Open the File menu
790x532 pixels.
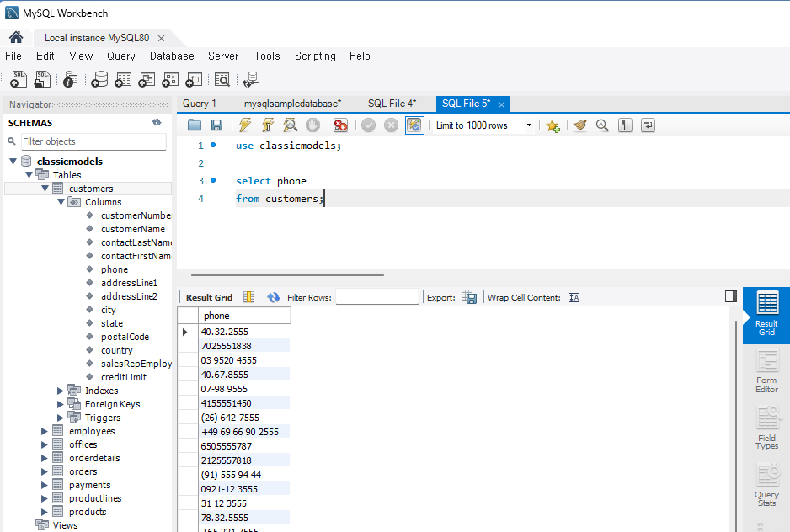13,56
